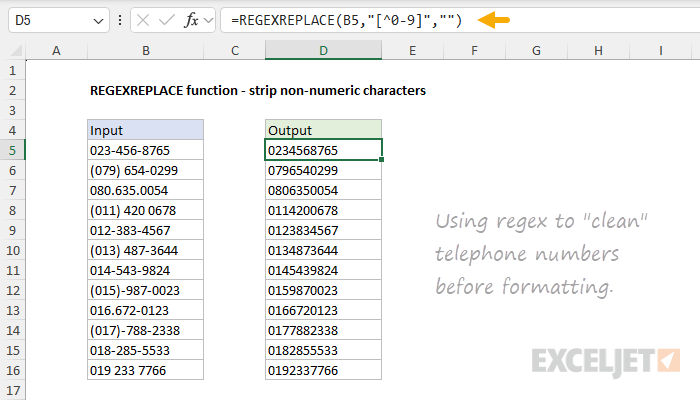Expand the dropdown next to the fx icon
This screenshot has width=700, height=400.
click(208, 20)
